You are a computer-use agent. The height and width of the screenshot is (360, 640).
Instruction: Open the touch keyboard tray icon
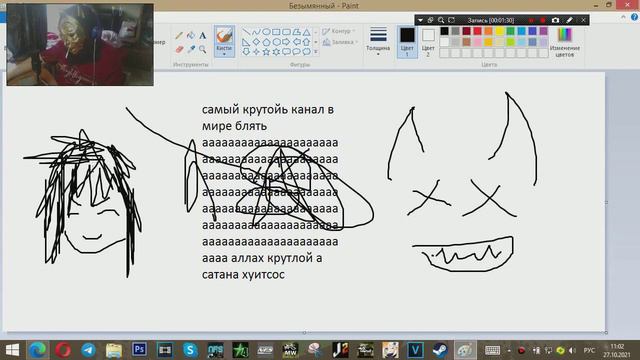pos(492,350)
